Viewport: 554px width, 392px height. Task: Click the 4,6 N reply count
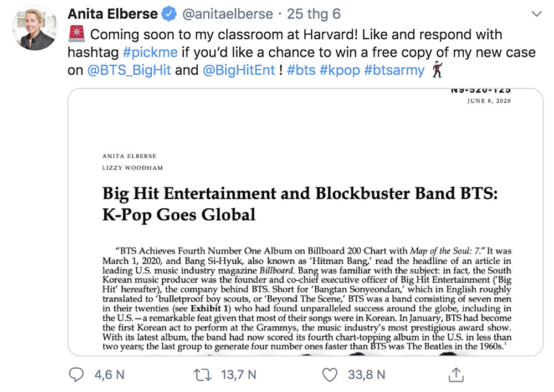point(110,375)
